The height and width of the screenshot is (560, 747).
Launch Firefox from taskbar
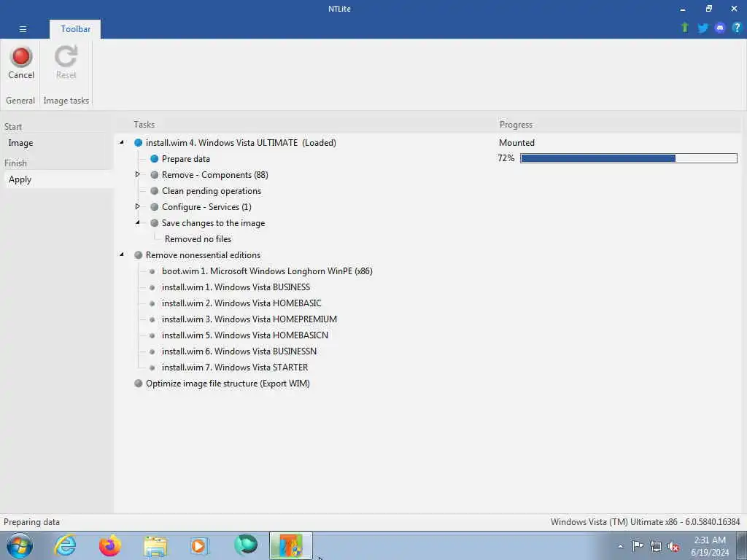pyautogui.click(x=110, y=545)
